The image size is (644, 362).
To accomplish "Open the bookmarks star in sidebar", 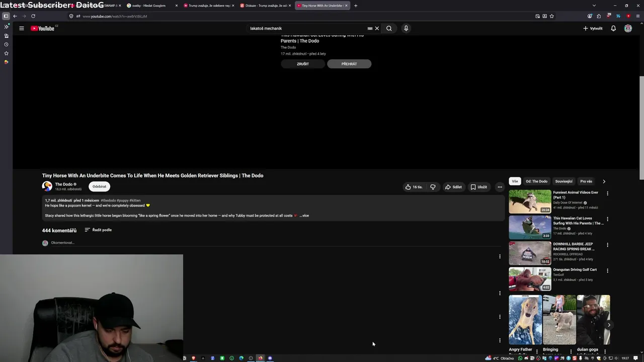I will pos(6,53).
